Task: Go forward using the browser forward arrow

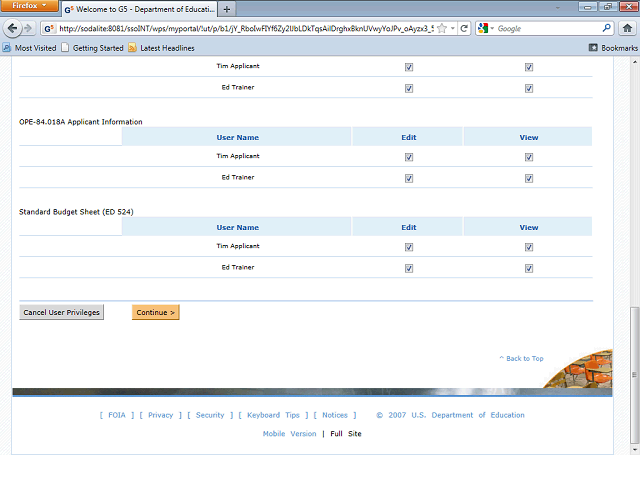Action: tap(28, 28)
